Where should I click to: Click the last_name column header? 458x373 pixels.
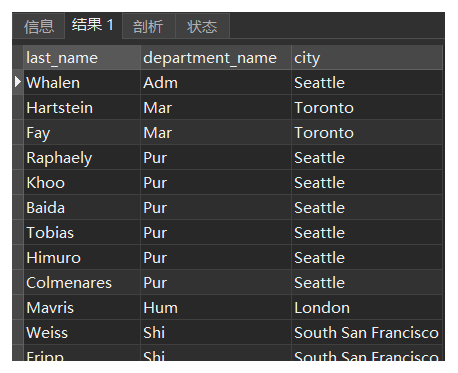pyautogui.click(x=82, y=58)
